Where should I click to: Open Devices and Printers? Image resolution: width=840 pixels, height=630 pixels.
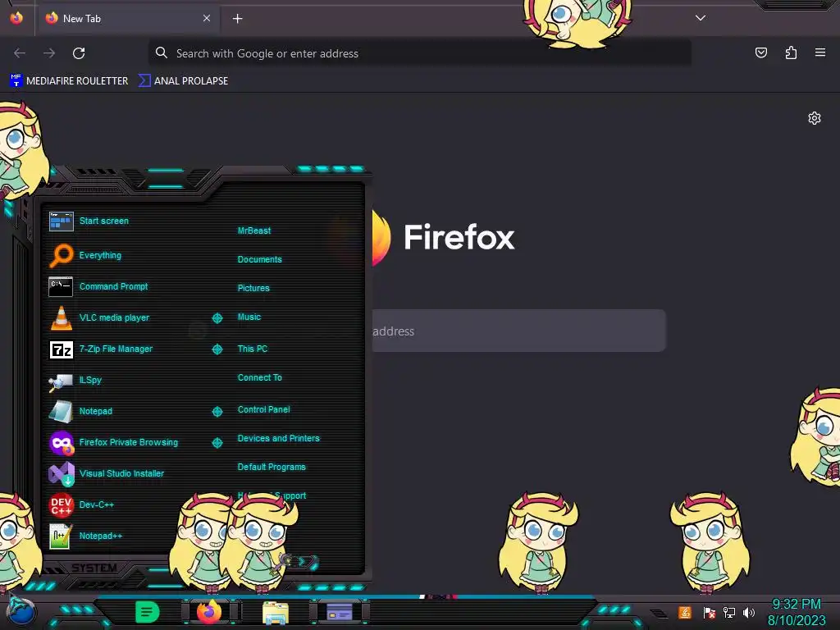[x=278, y=438]
